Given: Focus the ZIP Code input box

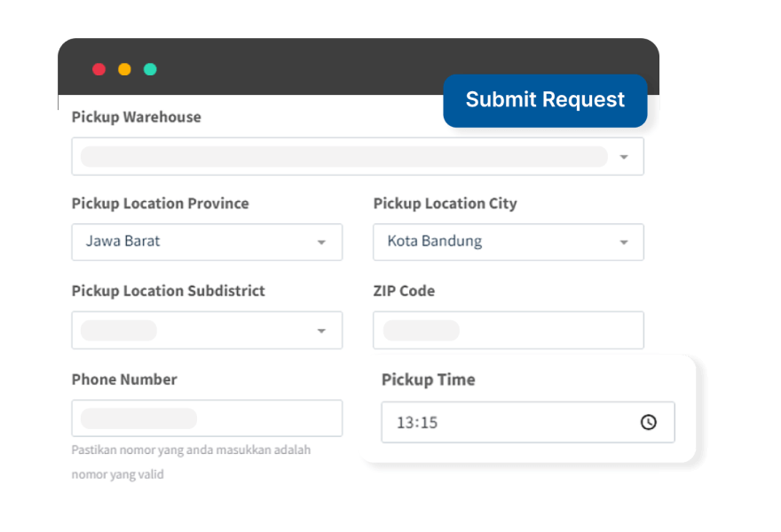Looking at the screenshot, I should pyautogui.click(x=508, y=330).
